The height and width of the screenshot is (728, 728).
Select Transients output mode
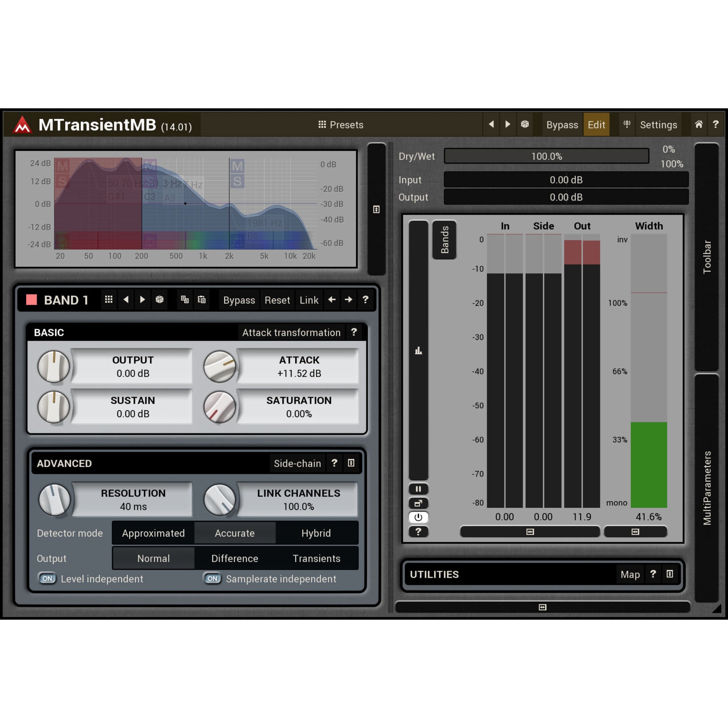[x=317, y=558]
